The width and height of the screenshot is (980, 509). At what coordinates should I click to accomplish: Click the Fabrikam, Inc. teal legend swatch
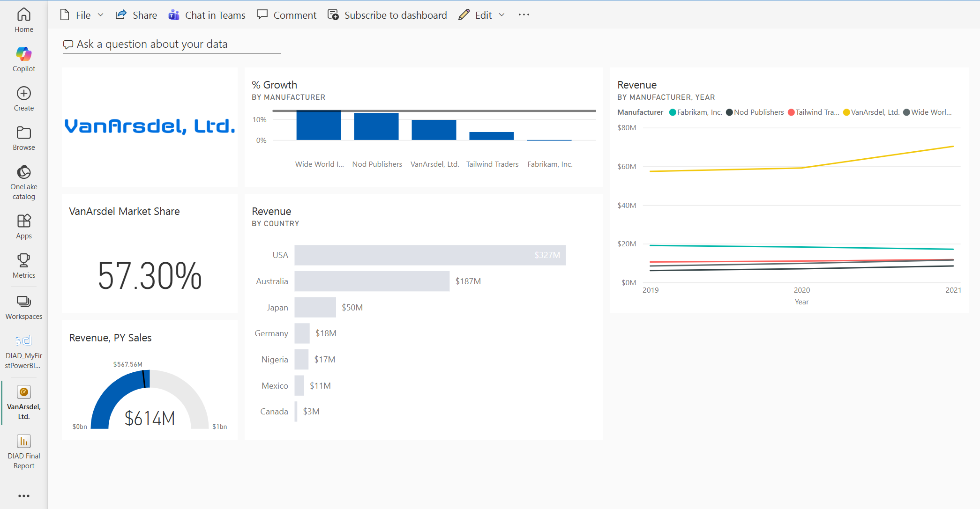(x=673, y=112)
